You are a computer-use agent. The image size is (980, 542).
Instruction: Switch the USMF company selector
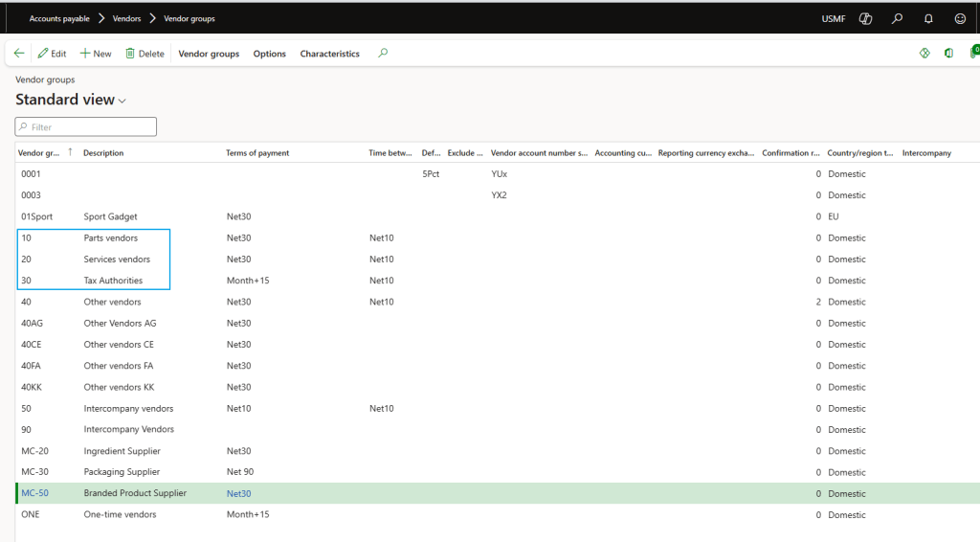[834, 18]
